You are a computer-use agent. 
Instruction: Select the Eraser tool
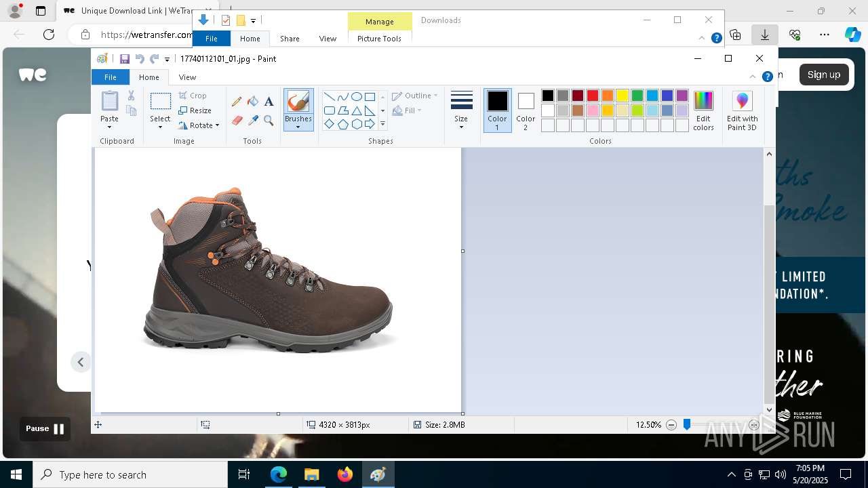point(237,121)
